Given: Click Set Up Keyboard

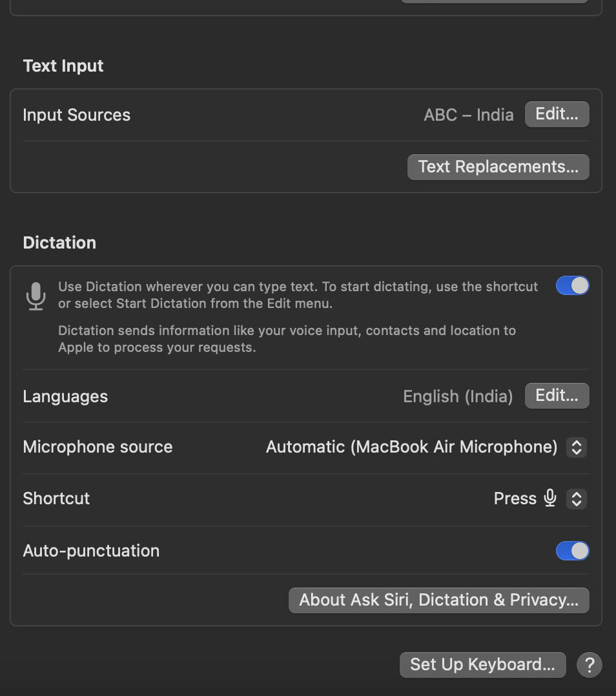Looking at the screenshot, I should pyautogui.click(x=482, y=664).
